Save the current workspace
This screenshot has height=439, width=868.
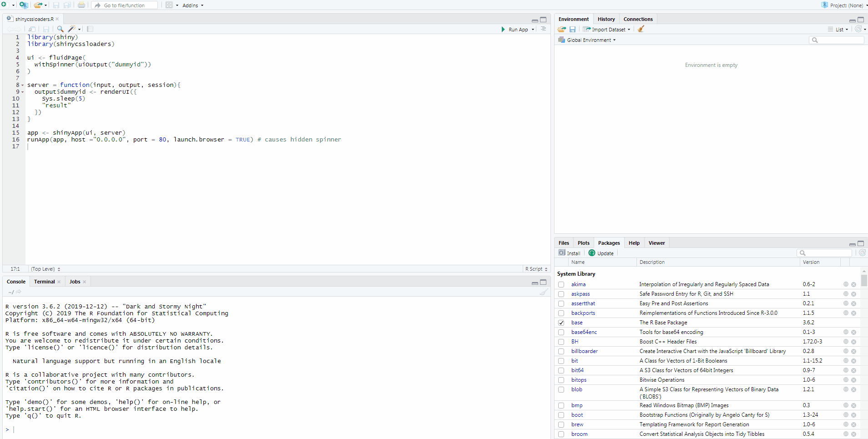573,29
